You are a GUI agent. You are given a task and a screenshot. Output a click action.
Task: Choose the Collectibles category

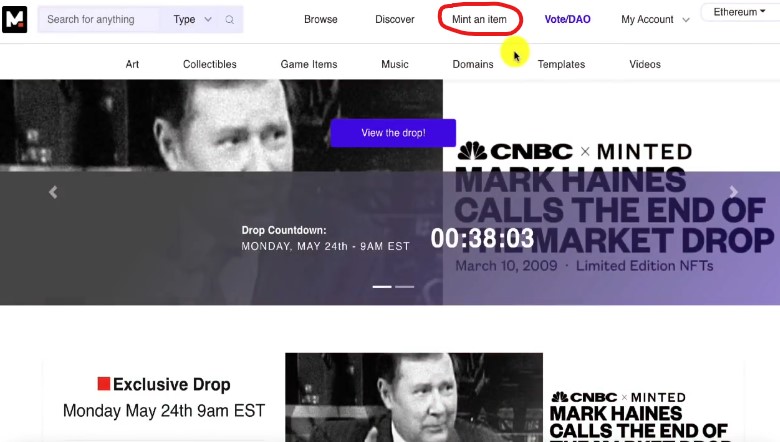point(210,64)
